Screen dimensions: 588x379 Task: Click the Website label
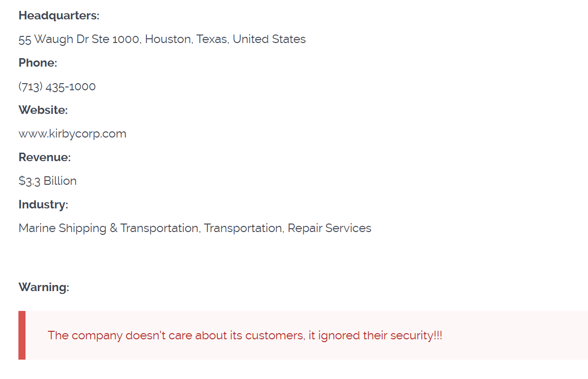[x=43, y=110]
